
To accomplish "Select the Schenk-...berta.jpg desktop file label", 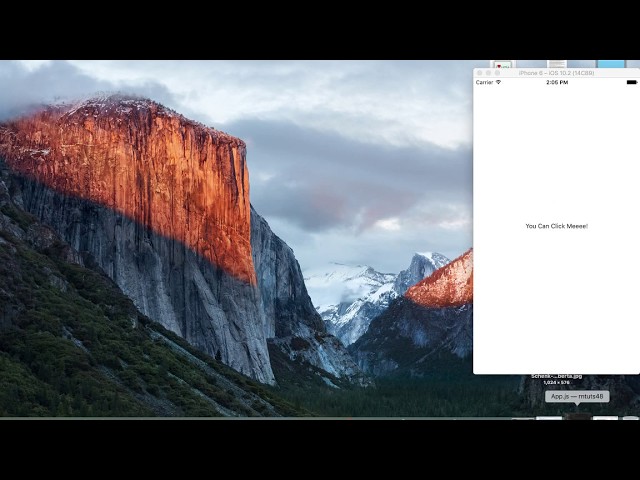I will [x=556, y=376].
